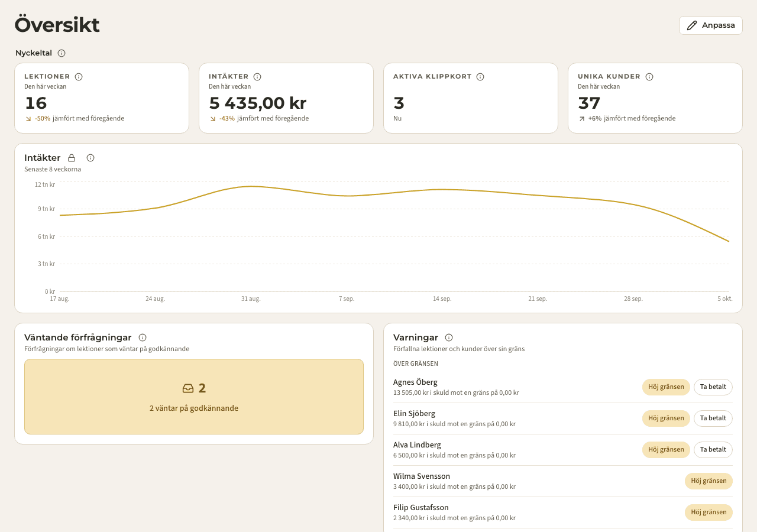The width and height of the screenshot is (757, 532).
Task: Raise the limit for Agnes Öberg
Action: coord(666,387)
